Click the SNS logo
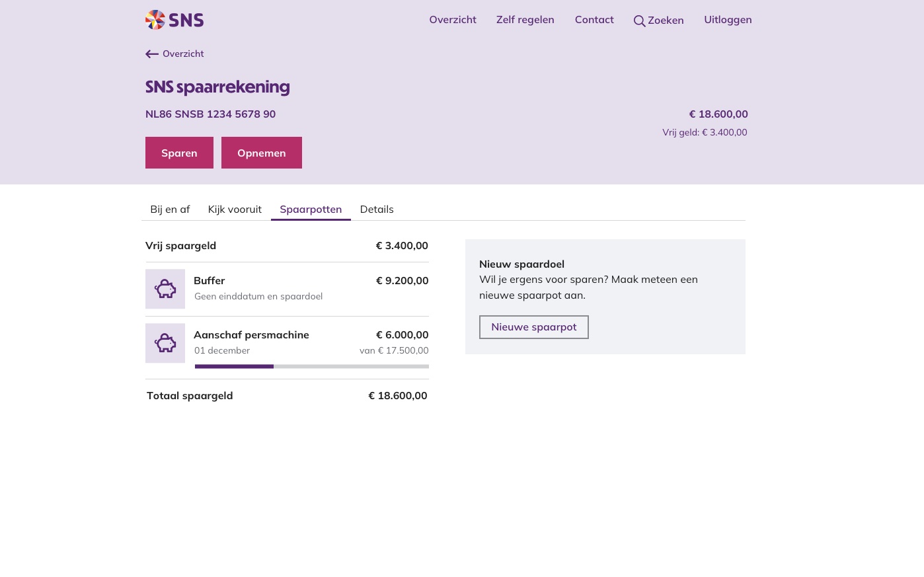Image resolution: width=924 pixels, height=577 pixels. coord(174,20)
